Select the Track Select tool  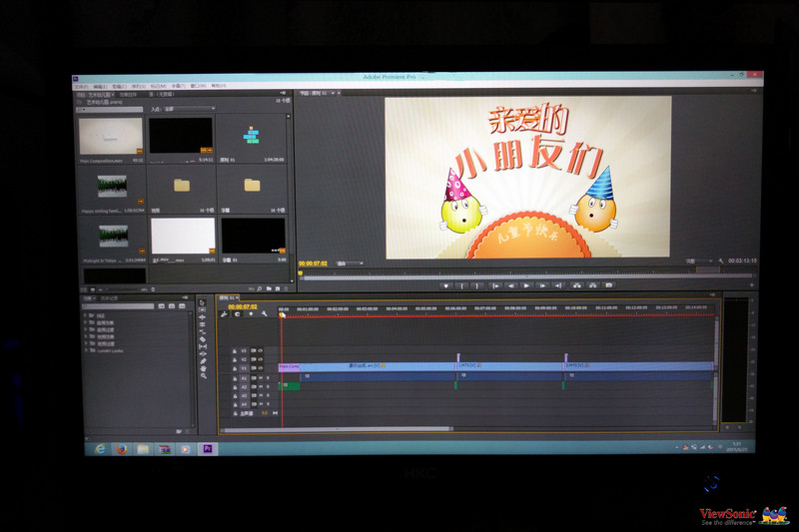(x=203, y=310)
